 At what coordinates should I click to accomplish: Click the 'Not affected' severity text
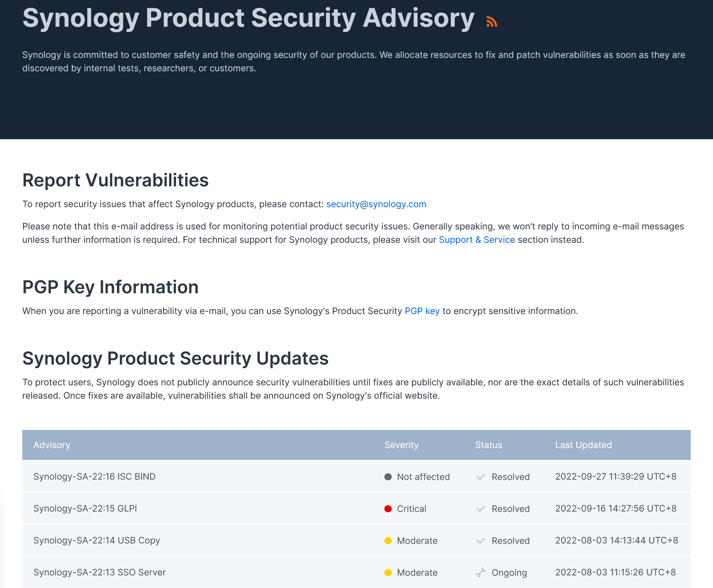pyautogui.click(x=423, y=477)
